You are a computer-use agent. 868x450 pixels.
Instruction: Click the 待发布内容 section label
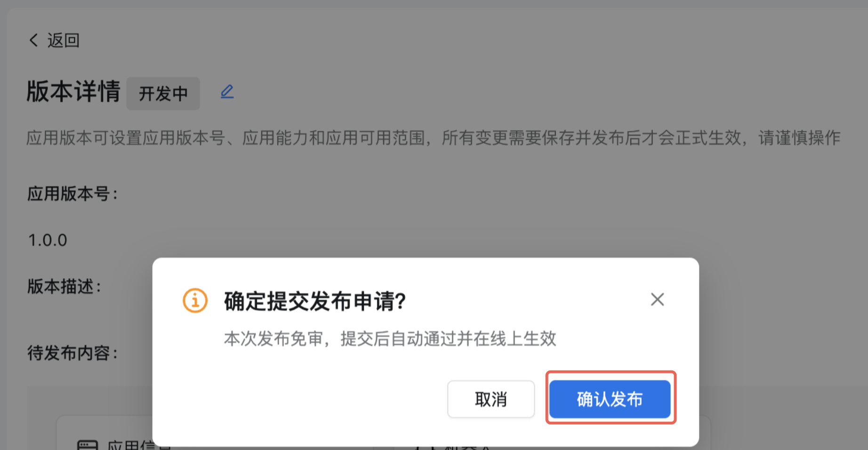pyautogui.click(x=73, y=353)
